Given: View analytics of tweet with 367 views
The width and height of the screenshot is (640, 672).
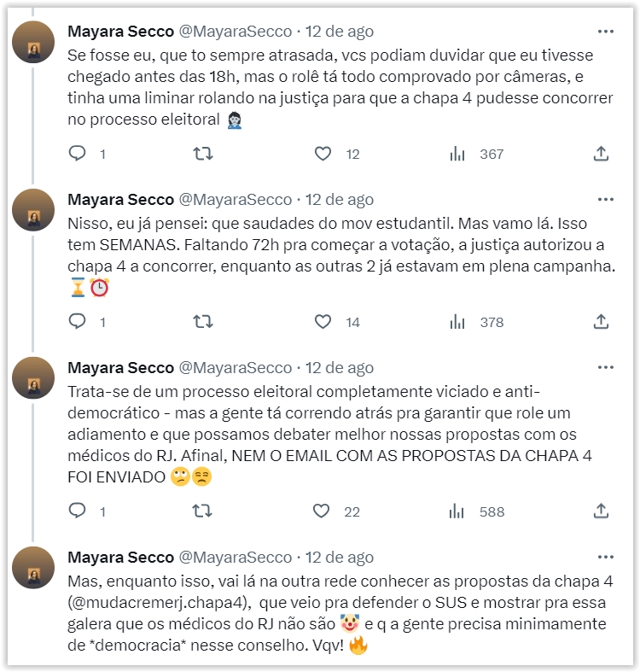Looking at the screenshot, I should (458, 154).
